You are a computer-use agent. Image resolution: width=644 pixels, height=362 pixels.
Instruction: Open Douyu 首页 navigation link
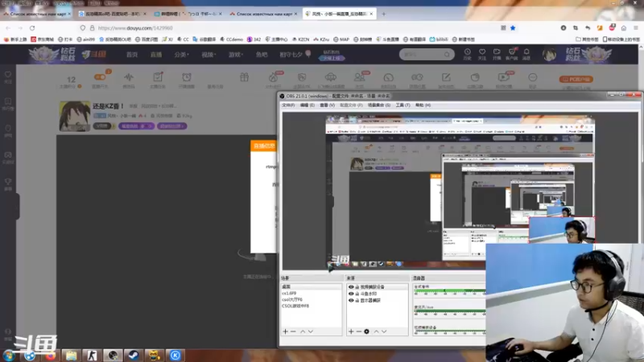click(x=132, y=55)
